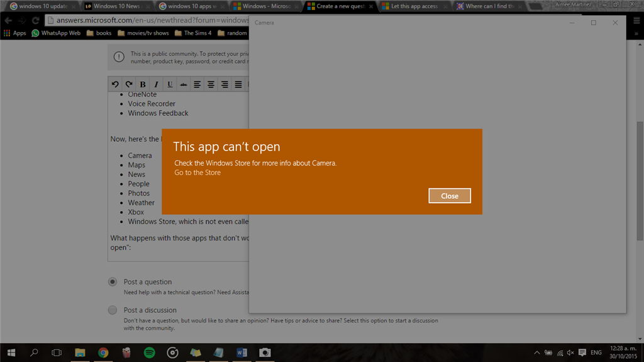This screenshot has height=362, width=644.
Task: Change the ENG input language
Action: (x=596, y=353)
